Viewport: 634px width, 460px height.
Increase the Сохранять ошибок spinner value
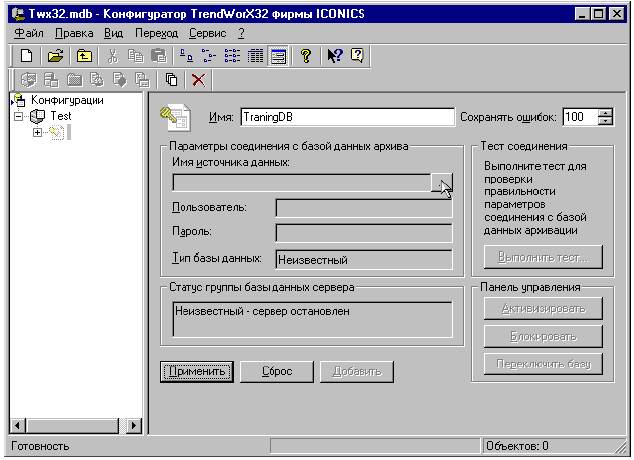tap(605, 112)
